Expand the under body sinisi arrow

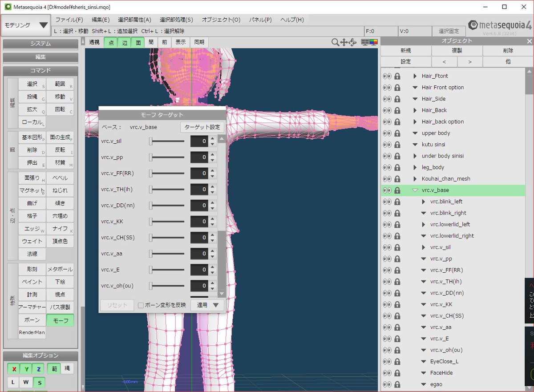point(415,156)
